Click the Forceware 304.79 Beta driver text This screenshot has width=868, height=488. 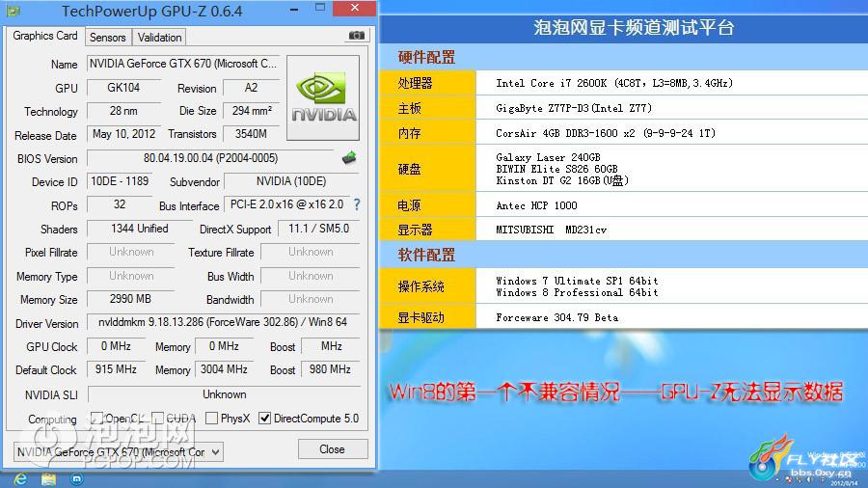[556, 317]
